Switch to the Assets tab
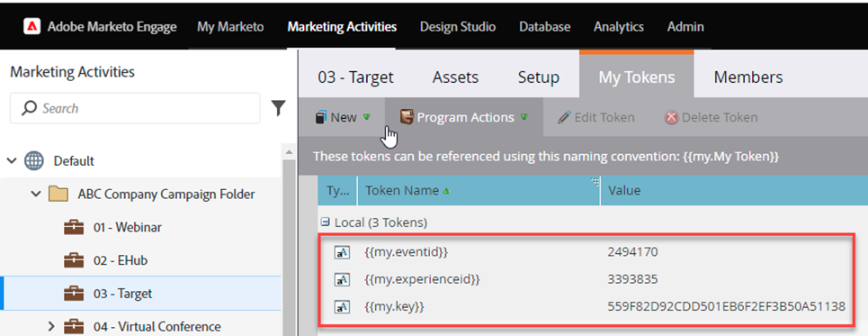This screenshot has height=336, width=868. point(456,77)
